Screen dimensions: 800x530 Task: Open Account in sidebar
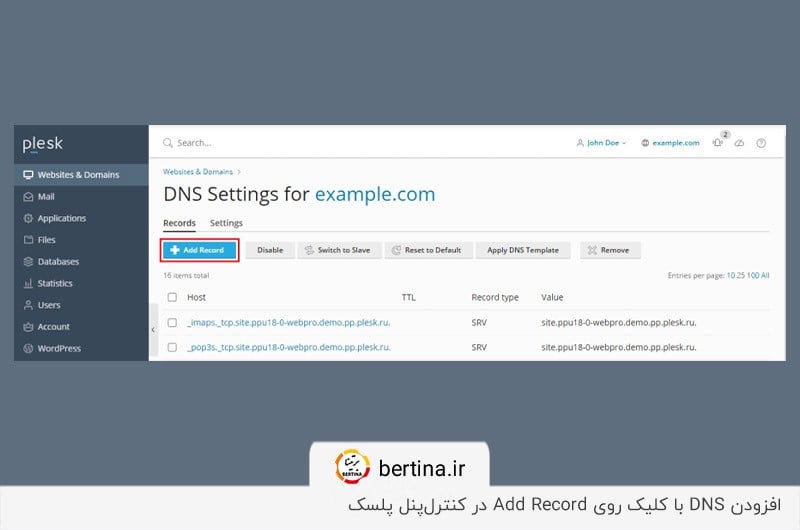81,326
